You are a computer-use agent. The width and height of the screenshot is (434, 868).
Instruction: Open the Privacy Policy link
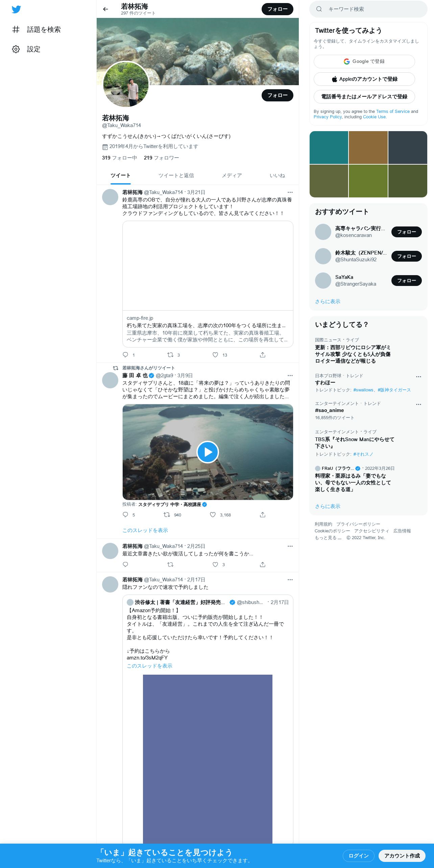pos(328,117)
